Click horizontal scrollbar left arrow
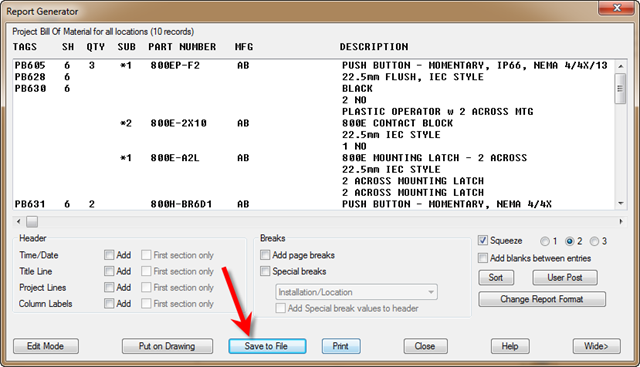 click(x=18, y=222)
